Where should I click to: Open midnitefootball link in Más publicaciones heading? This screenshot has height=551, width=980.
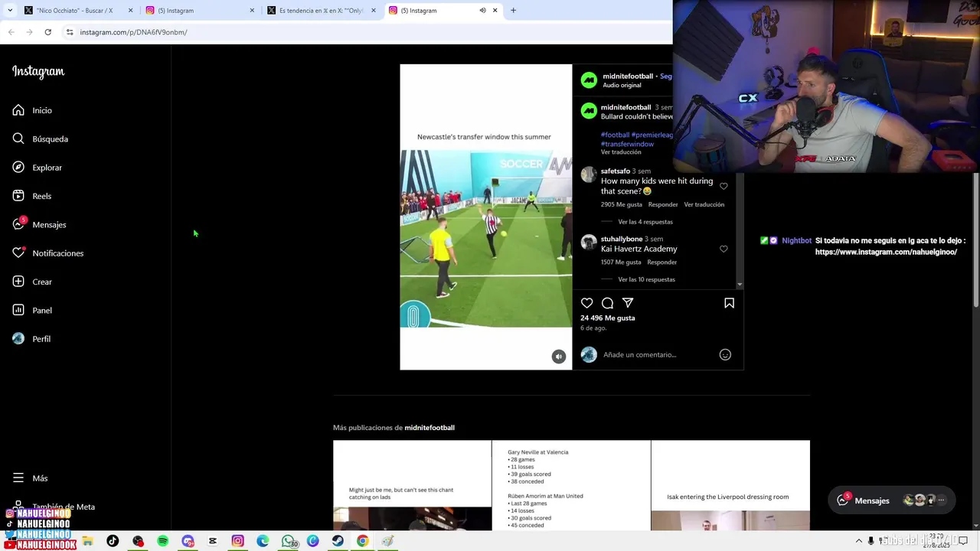click(x=430, y=428)
